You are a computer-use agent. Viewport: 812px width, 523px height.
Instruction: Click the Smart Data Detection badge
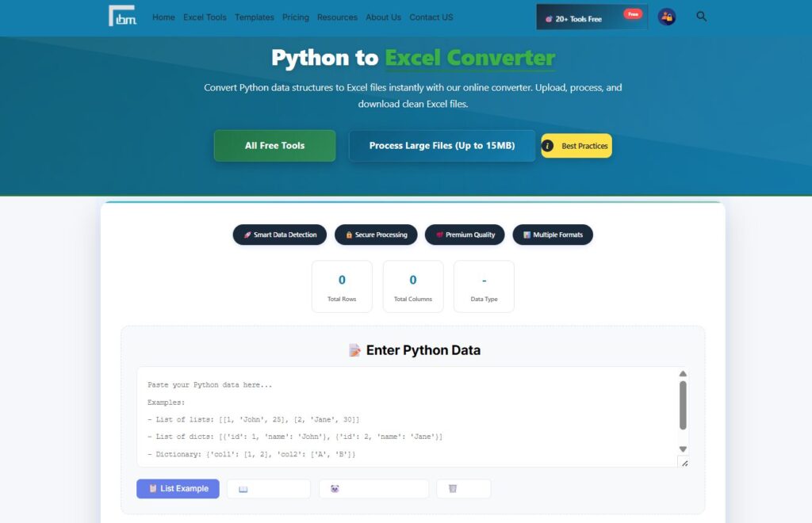[279, 235]
